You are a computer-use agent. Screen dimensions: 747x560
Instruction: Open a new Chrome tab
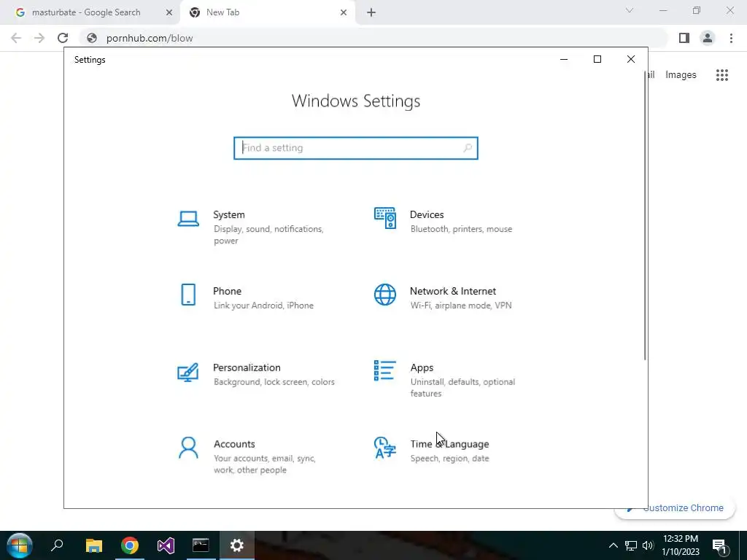[x=371, y=12]
